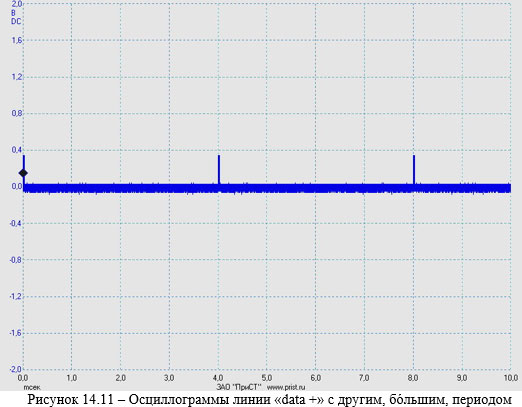This screenshot has width=522, height=407.
Task: Click the black diamond trigger marker
Action: tap(23, 173)
